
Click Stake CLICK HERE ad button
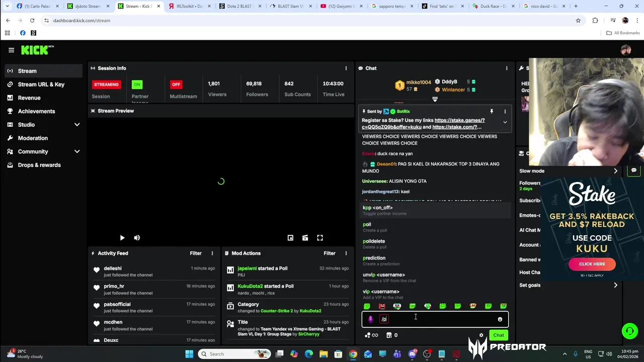tap(592, 264)
